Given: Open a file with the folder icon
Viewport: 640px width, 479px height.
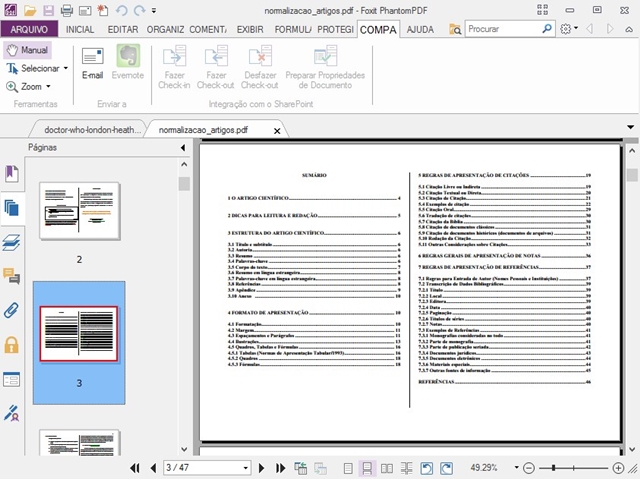Looking at the screenshot, I should tap(30, 10).
